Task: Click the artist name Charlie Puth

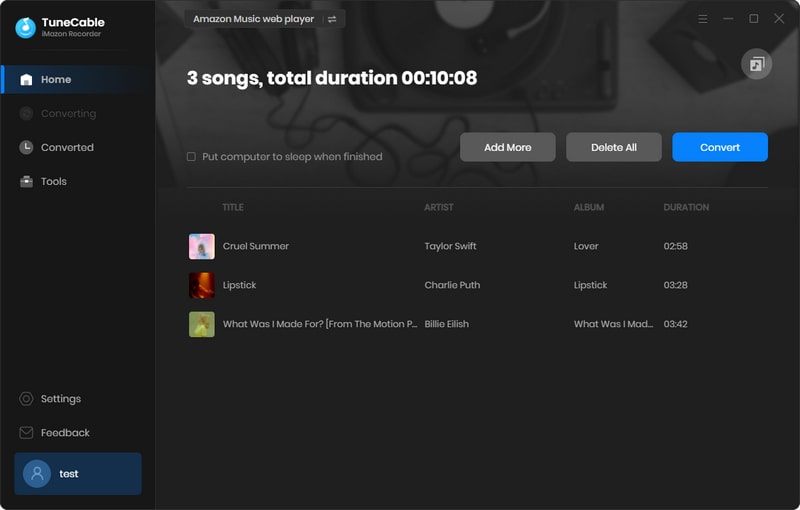Action: tap(452, 285)
